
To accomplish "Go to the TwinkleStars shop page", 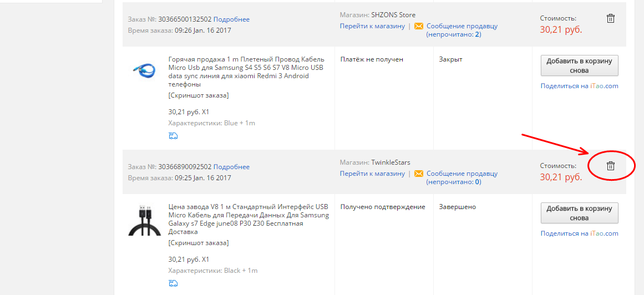I will tap(372, 174).
